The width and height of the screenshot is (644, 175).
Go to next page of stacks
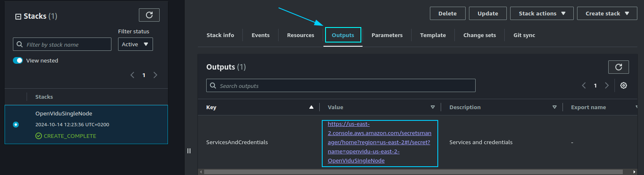tap(155, 75)
